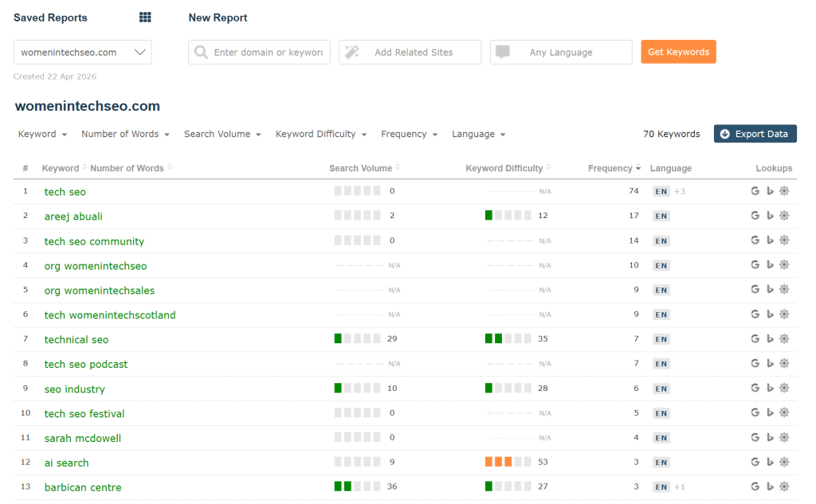Bing lookup icon for 'tech seo' row
This screenshot has height=504, width=816.
[x=771, y=191]
